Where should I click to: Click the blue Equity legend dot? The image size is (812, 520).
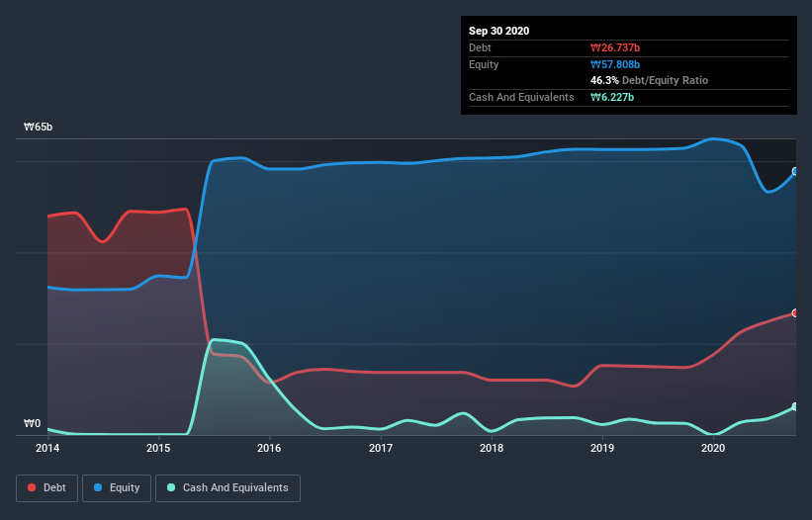[x=98, y=487]
